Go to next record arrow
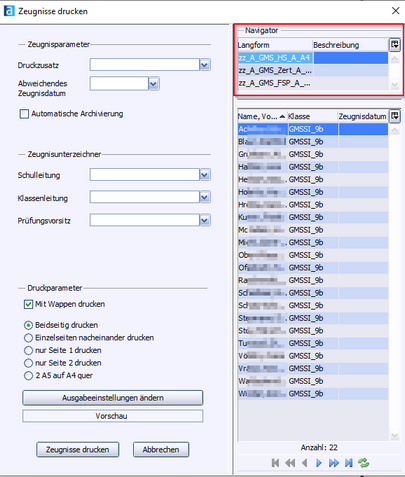 pyautogui.click(x=319, y=463)
